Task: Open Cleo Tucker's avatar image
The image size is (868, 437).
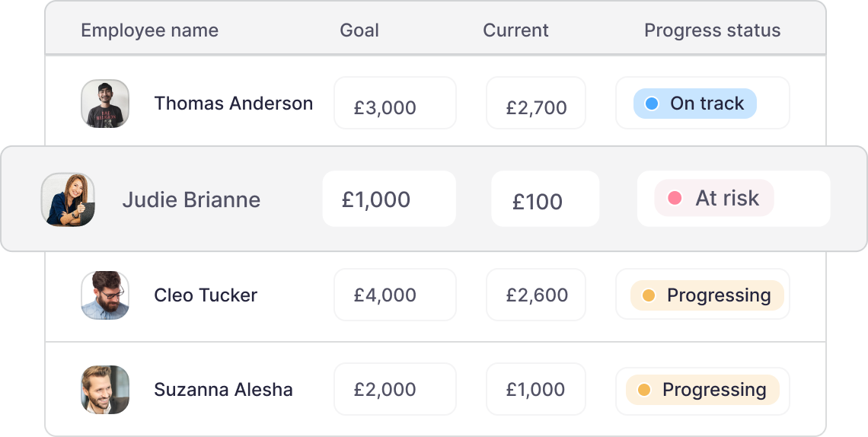Action: click(105, 295)
